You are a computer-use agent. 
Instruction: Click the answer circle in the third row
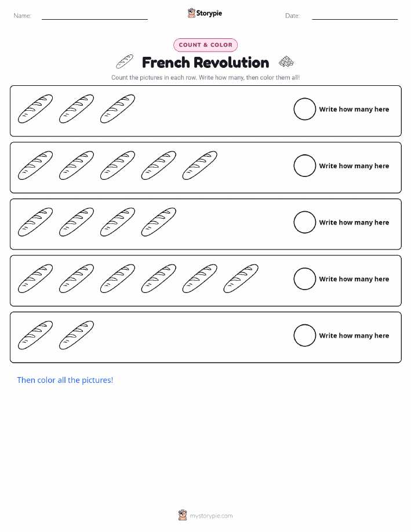pos(304,223)
